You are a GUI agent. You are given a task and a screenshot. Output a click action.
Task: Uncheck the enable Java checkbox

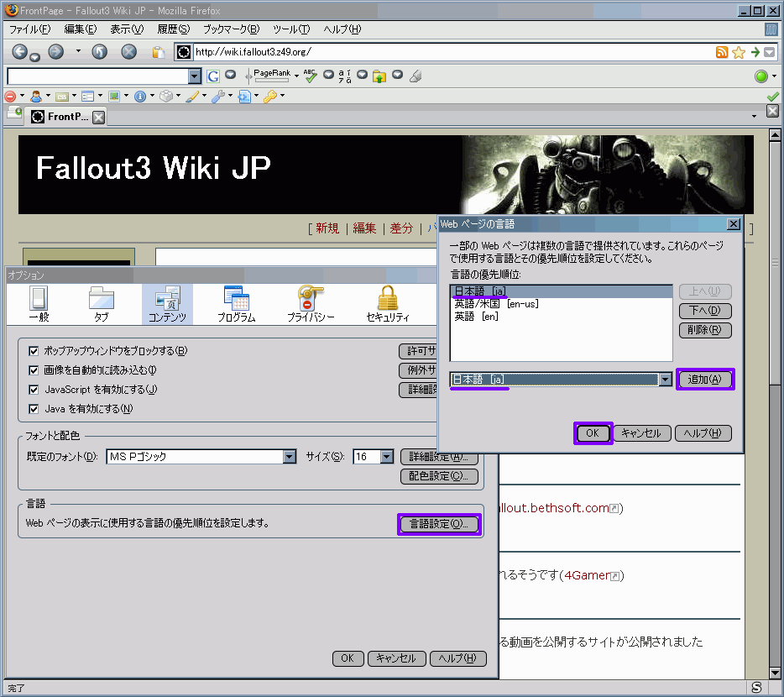34,409
